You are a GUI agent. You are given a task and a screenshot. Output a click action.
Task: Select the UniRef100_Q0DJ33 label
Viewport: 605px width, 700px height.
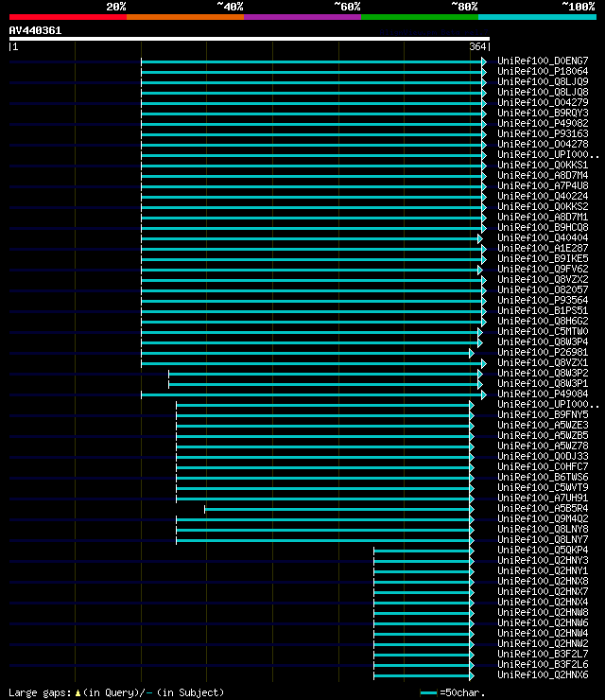(x=543, y=456)
